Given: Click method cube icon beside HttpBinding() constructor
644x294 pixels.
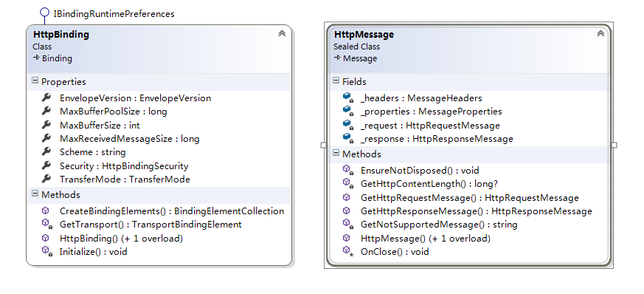Looking at the screenshot, I should [x=46, y=238].
